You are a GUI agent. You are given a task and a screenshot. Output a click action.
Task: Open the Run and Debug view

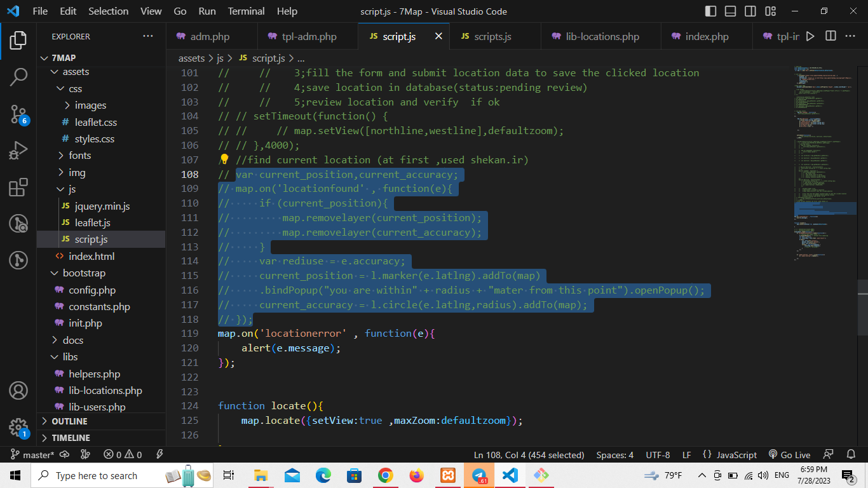18,151
